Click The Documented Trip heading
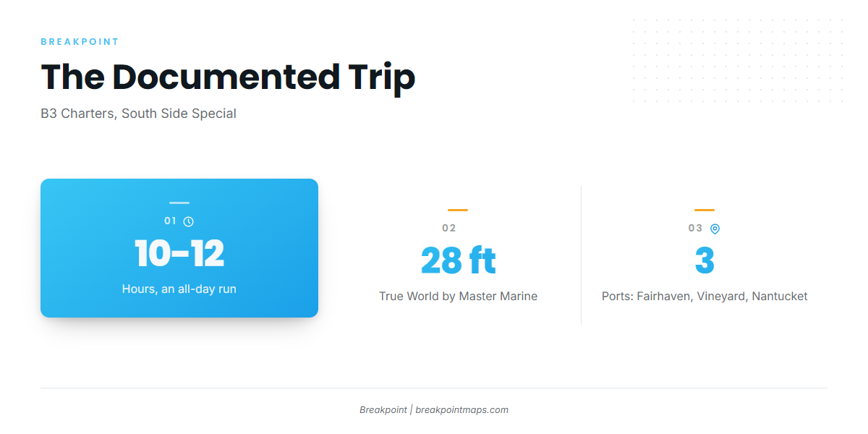The image size is (868, 434). pos(228,77)
